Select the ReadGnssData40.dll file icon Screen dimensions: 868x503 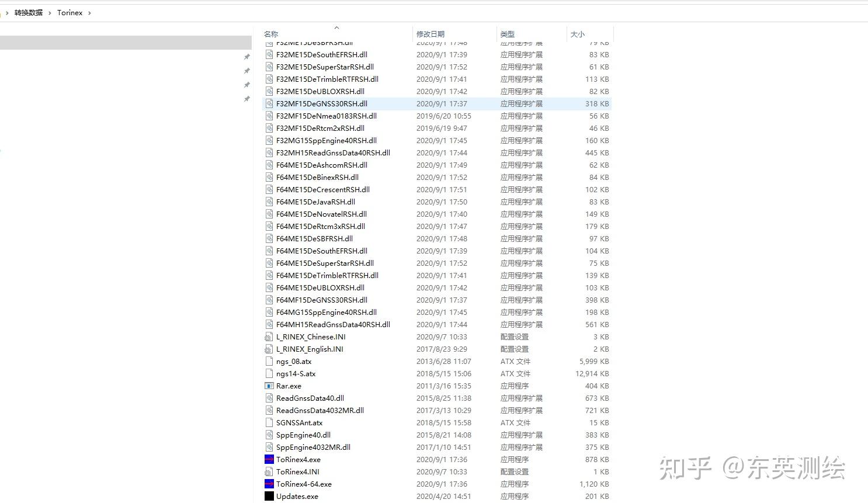[269, 398]
